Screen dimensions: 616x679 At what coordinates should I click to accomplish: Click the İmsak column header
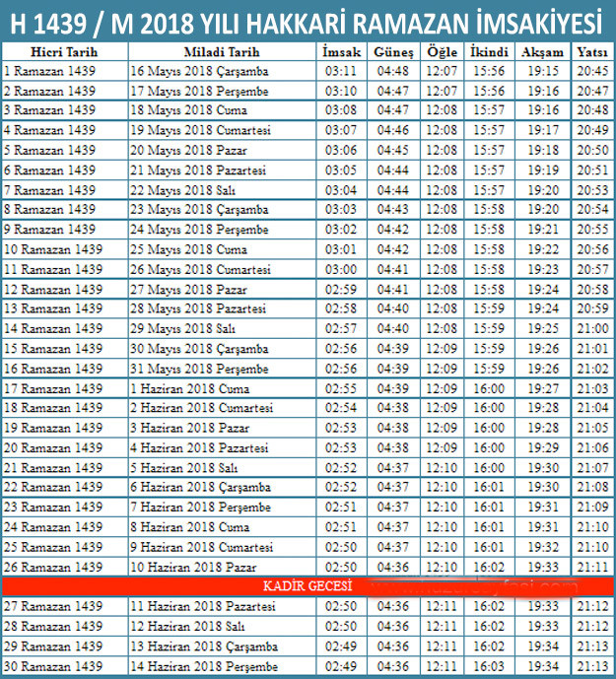click(x=341, y=51)
